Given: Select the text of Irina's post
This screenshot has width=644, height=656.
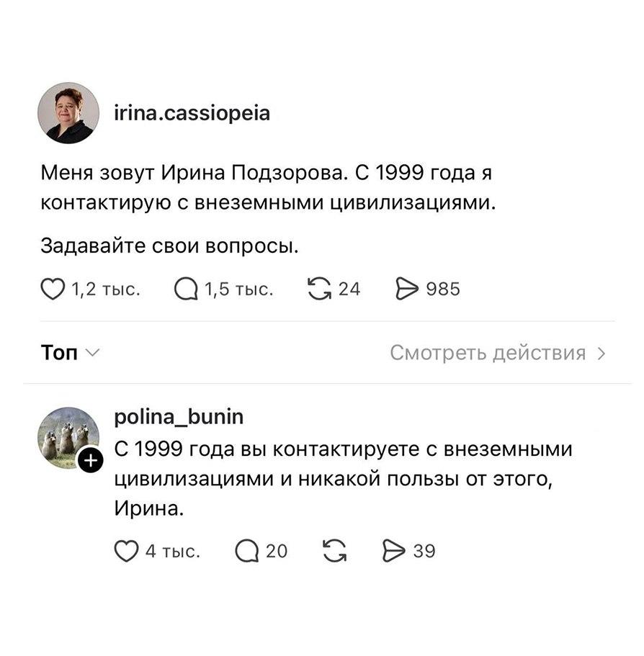Looking at the screenshot, I should click(x=252, y=186).
